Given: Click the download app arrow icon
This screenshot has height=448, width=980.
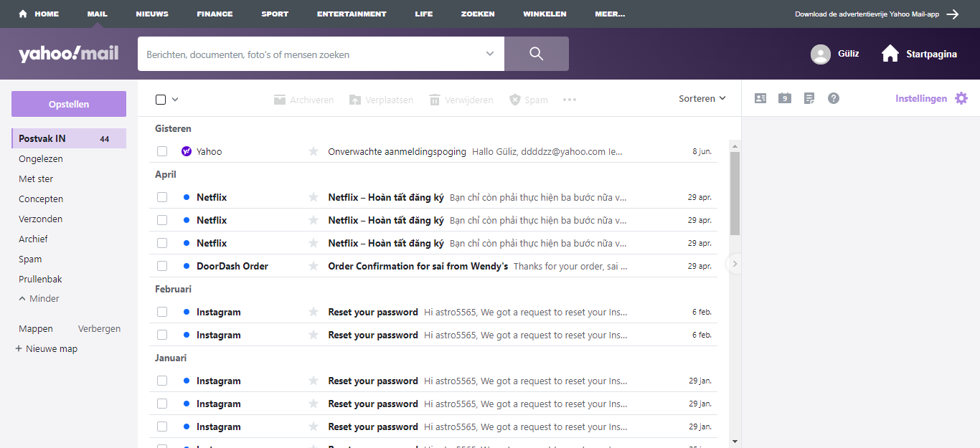Looking at the screenshot, I should pos(953,14).
